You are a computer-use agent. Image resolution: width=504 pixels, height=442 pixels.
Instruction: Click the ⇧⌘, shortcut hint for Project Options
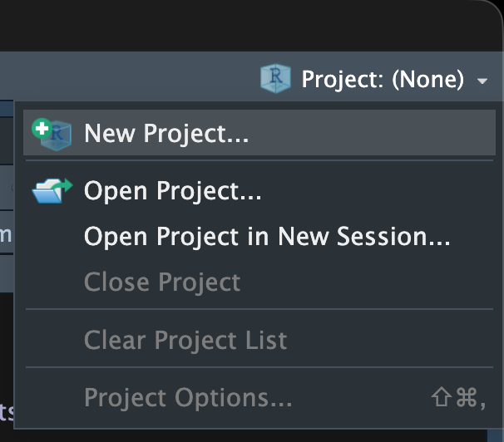[x=457, y=398]
